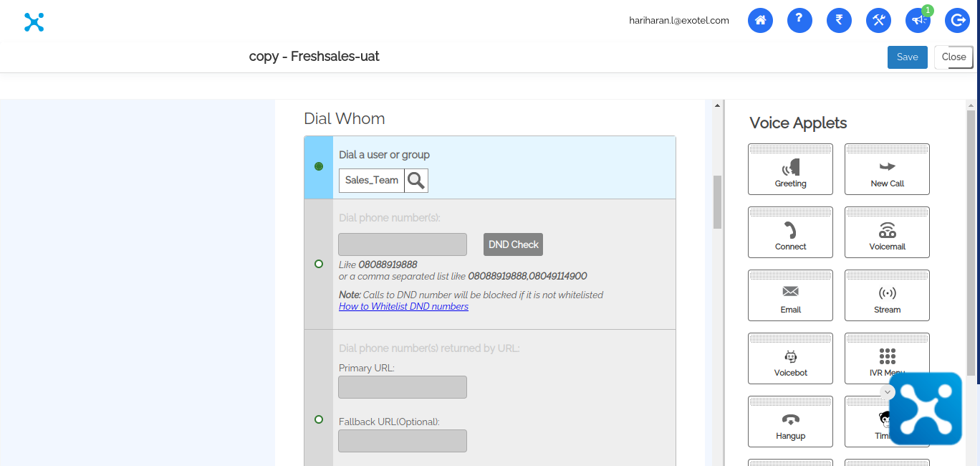Select the Dial phone number(s) radio
The height and width of the screenshot is (466, 980).
(319, 264)
